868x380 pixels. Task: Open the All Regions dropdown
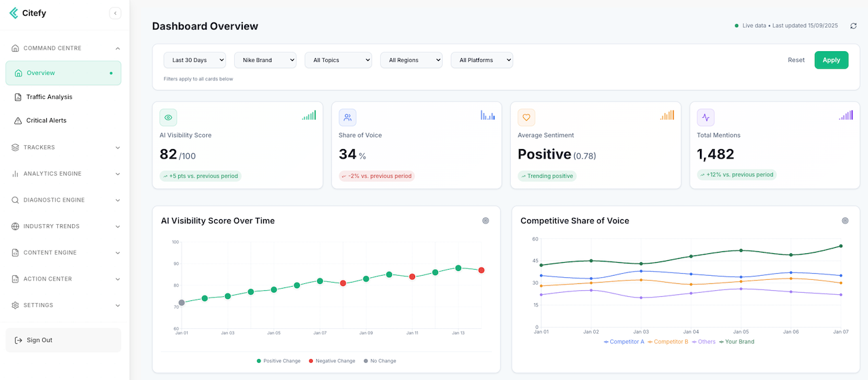tap(411, 60)
